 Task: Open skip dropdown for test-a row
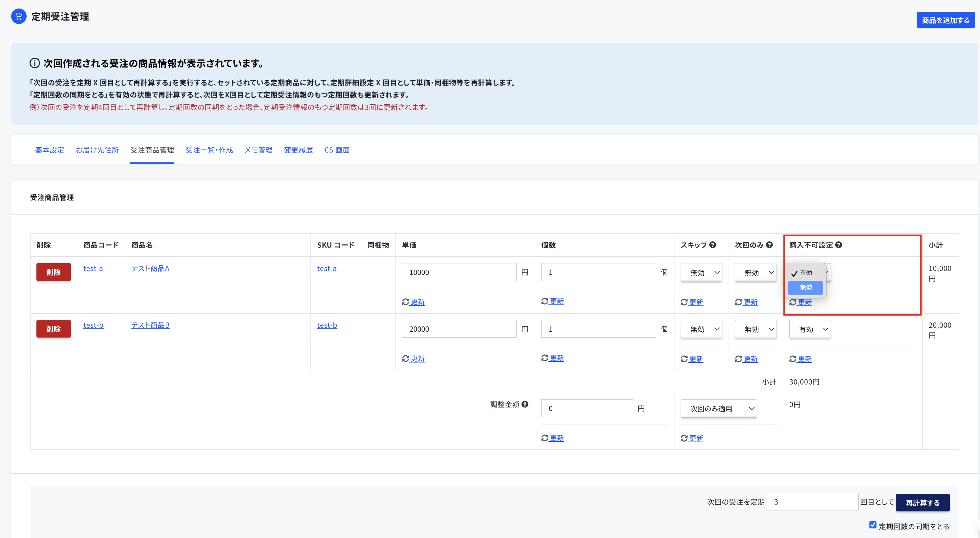[701, 273]
